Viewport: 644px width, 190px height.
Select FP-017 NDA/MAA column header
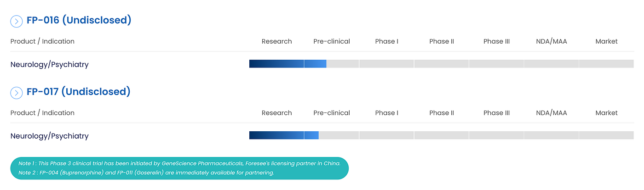[x=552, y=113]
